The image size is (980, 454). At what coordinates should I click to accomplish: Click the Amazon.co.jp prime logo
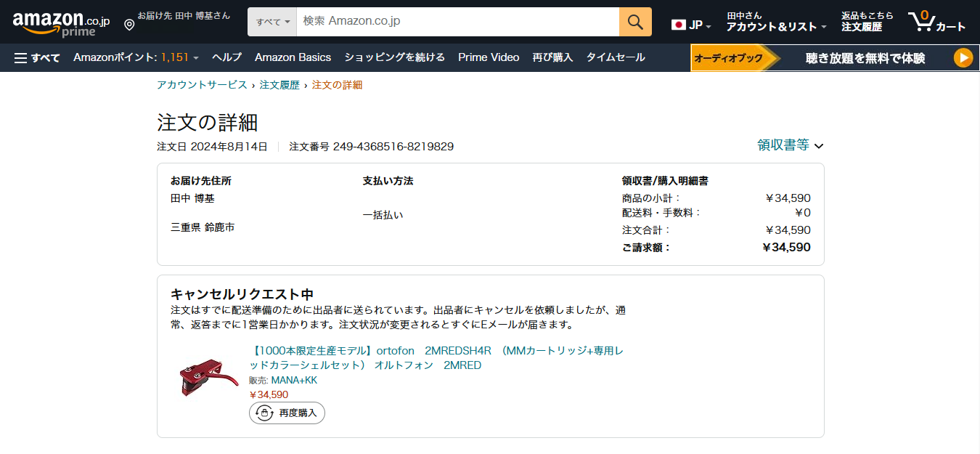coord(61,23)
